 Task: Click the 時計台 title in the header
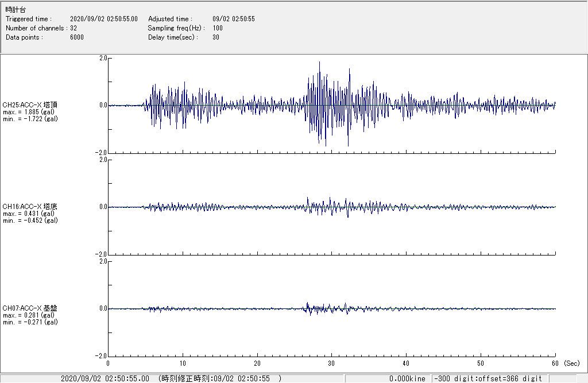click(x=16, y=10)
